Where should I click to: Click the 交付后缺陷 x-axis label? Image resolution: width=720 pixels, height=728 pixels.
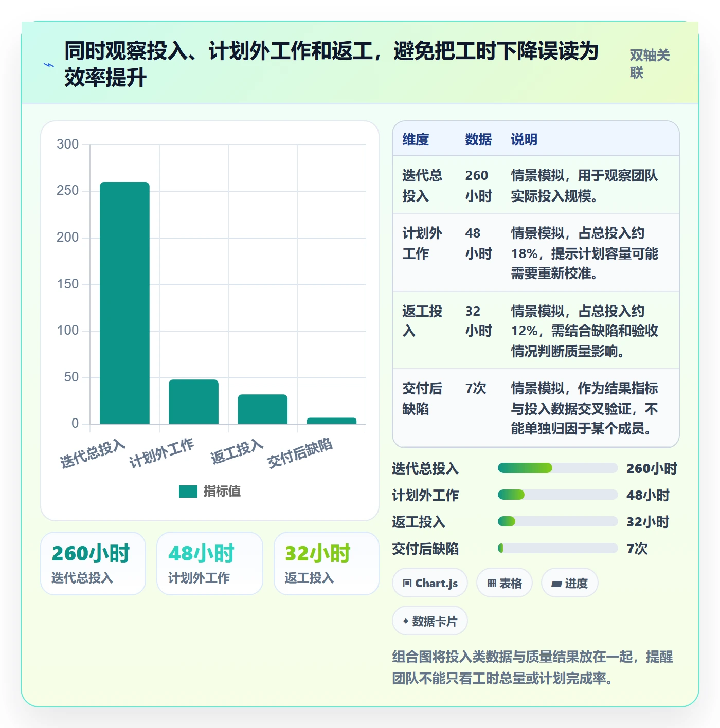[x=300, y=453]
